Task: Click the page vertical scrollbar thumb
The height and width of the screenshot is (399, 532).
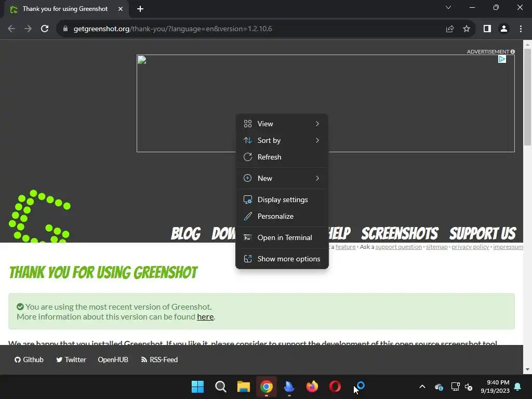Action: pyautogui.click(x=528, y=97)
